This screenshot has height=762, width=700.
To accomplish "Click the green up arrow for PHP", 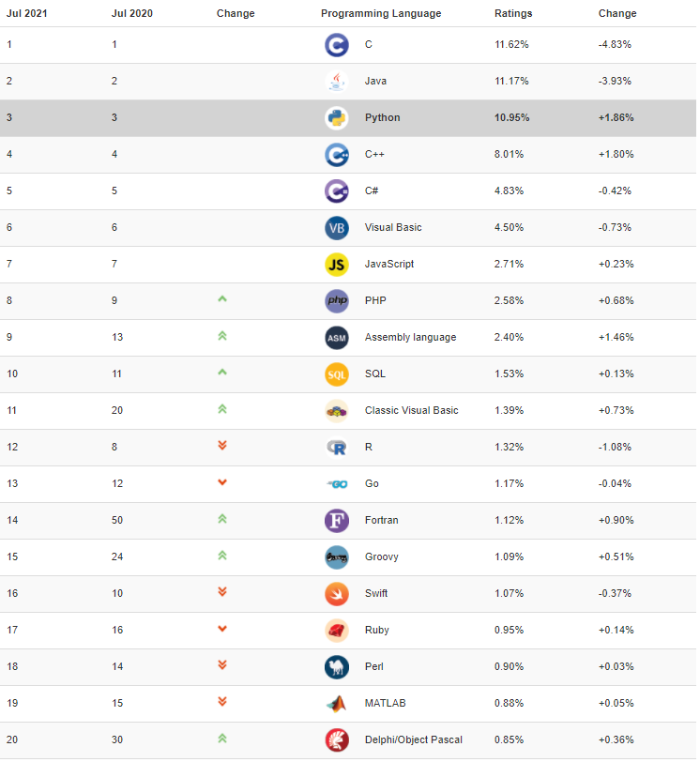I will [222, 299].
